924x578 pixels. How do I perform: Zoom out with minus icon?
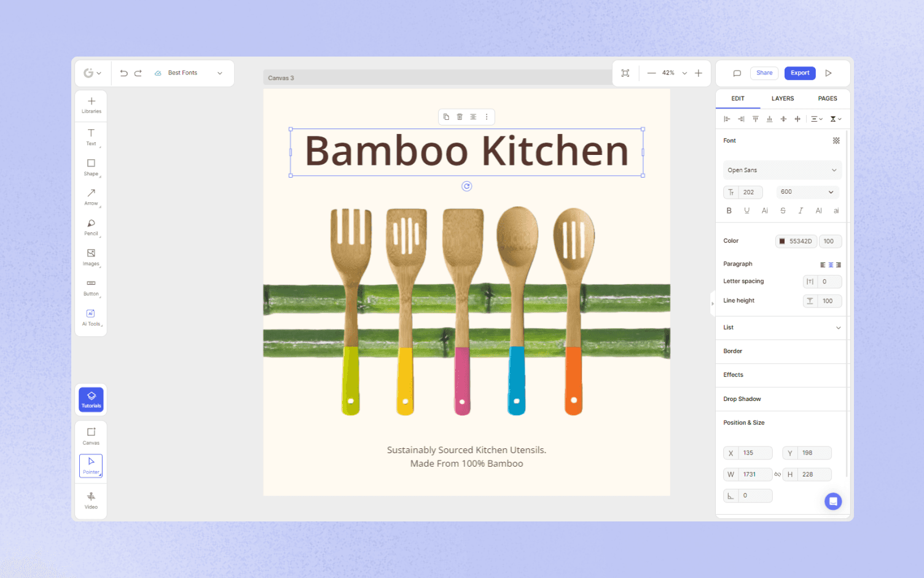click(x=651, y=73)
